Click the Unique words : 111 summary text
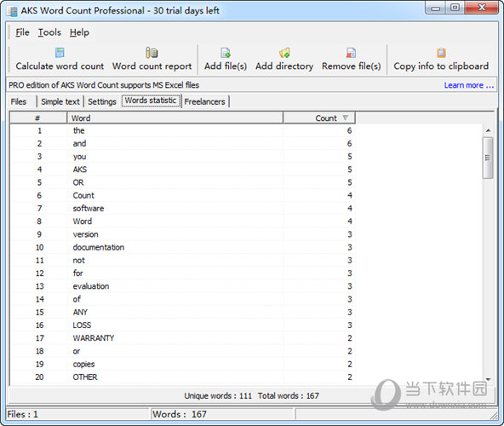This screenshot has height=426, width=504. [218, 396]
